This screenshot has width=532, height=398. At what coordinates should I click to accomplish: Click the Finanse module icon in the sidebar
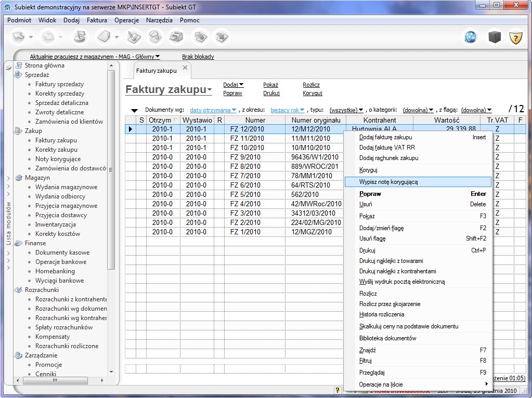[x=19, y=243]
